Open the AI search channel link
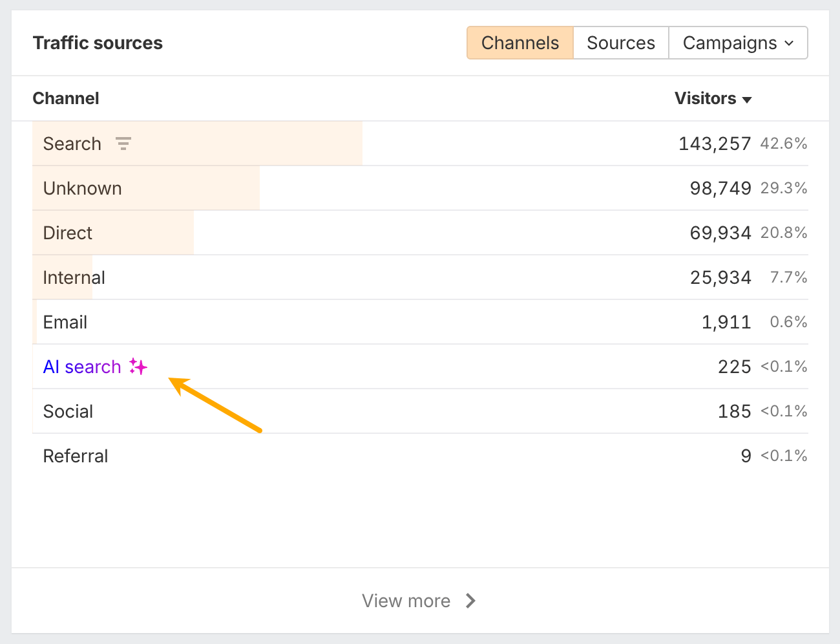Viewport: 840px width, 644px height. click(x=81, y=367)
